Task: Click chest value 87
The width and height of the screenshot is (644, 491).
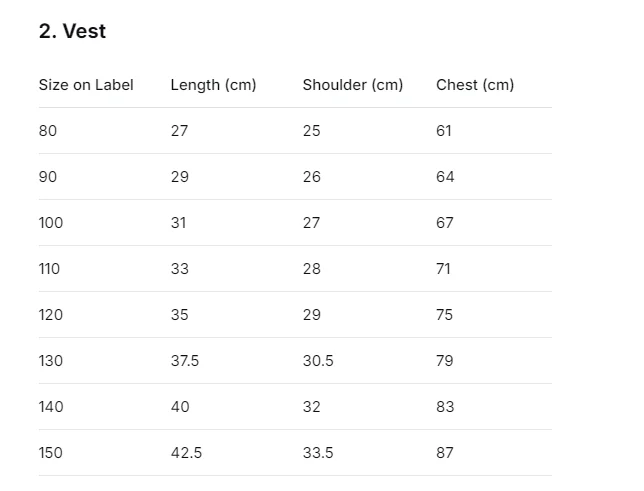Action: (445, 453)
